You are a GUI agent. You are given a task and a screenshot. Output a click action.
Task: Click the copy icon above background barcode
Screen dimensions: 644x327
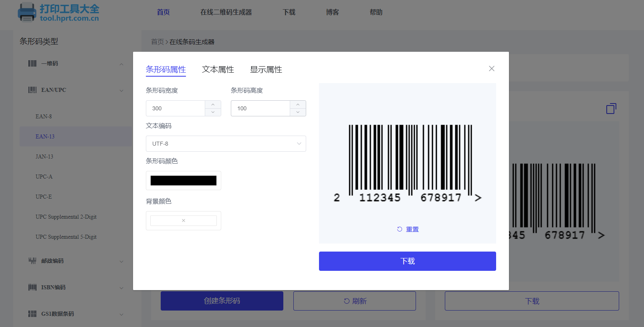pyautogui.click(x=611, y=108)
